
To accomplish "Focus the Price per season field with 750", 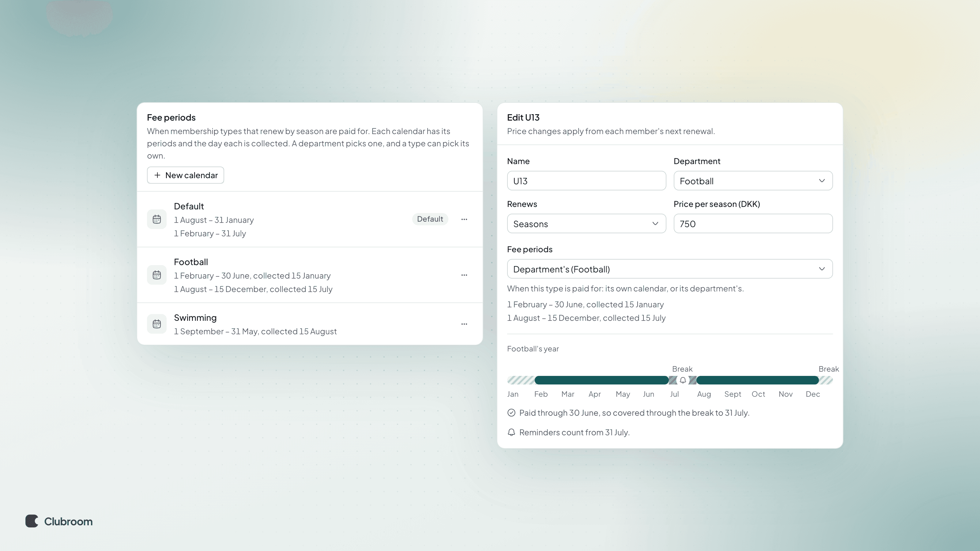I will click(x=753, y=223).
